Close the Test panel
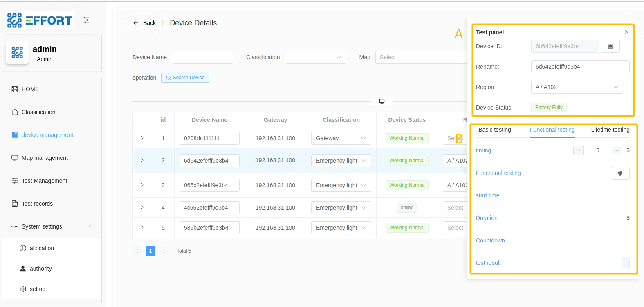The image size is (644, 307). [x=626, y=32]
